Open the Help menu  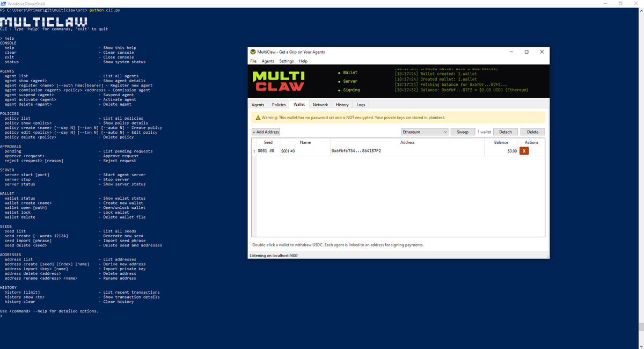pyautogui.click(x=303, y=61)
